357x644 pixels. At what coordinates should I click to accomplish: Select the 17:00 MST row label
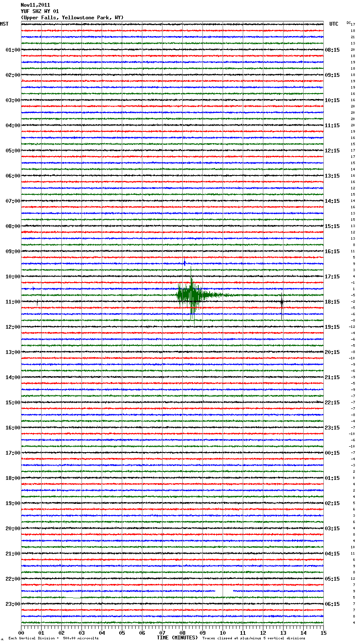(x=13, y=453)
